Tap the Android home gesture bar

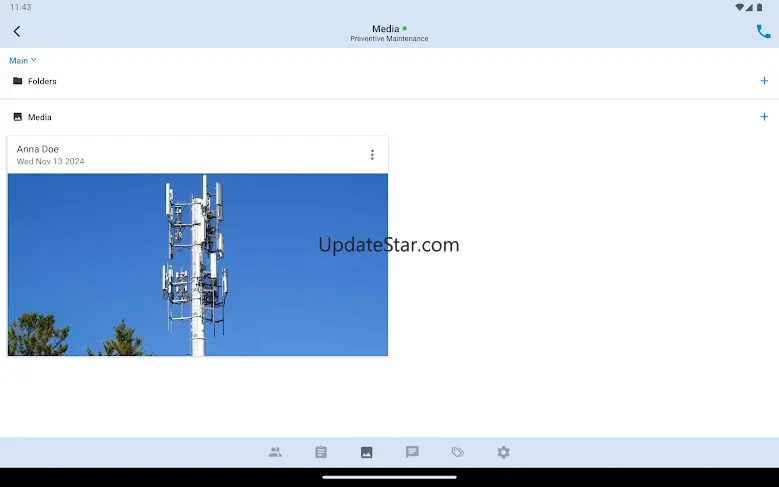[389, 478]
